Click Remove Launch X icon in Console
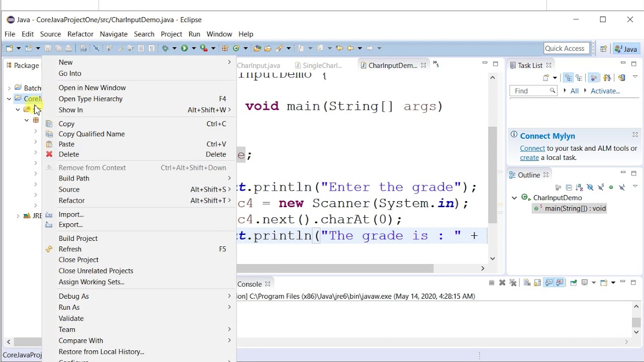The image size is (644, 362). point(502,283)
